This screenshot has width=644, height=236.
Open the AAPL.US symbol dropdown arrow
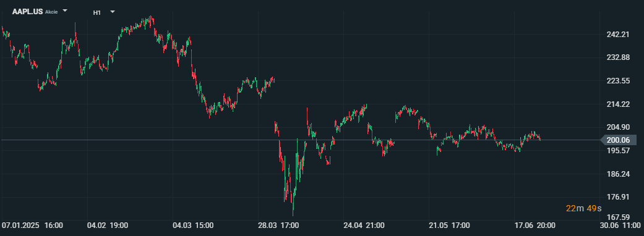click(x=65, y=11)
